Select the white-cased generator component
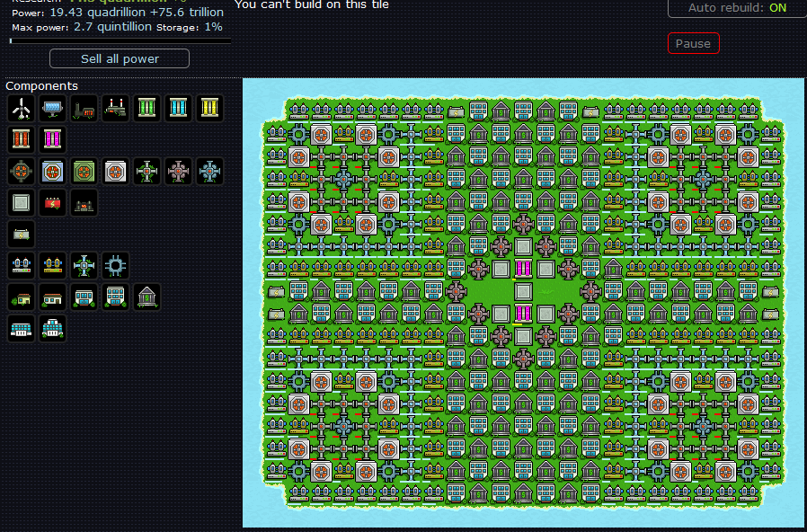This screenshot has width=807, height=532. coord(115,172)
